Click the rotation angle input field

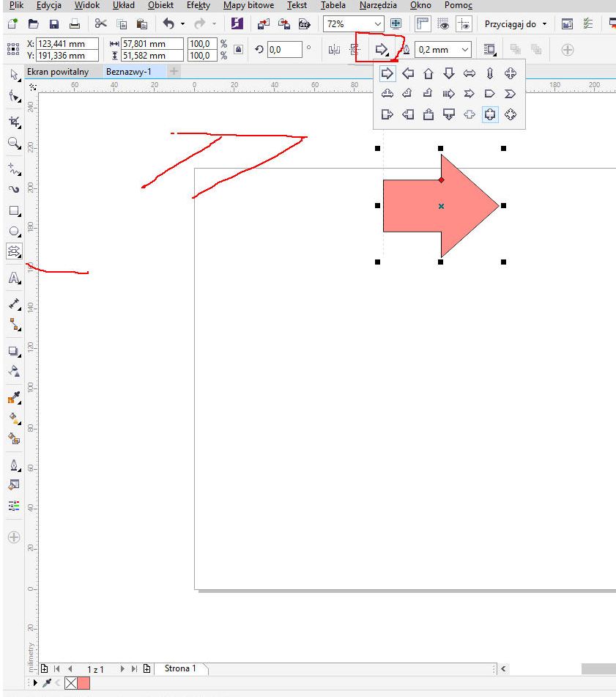click(x=284, y=50)
